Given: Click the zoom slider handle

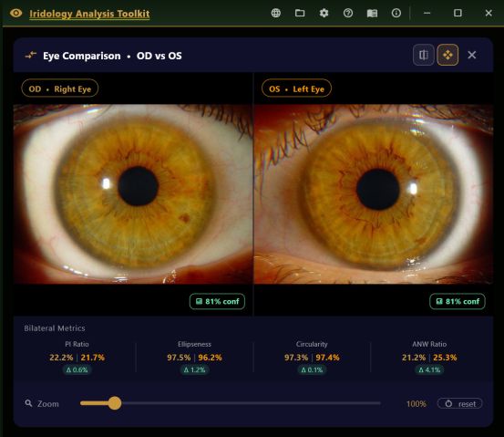Looking at the screenshot, I should tap(115, 403).
